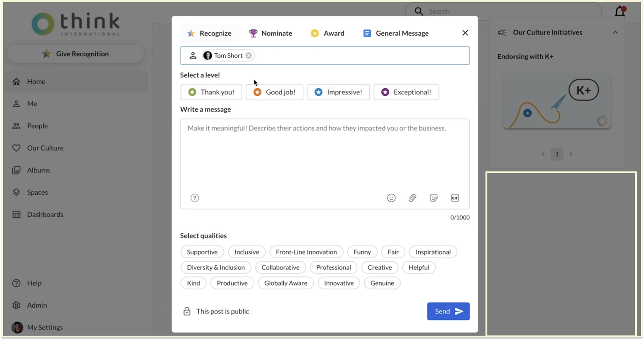The height and width of the screenshot is (340, 644).
Task: Toggle the Creative quality chip
Action: tap(380, 267)
